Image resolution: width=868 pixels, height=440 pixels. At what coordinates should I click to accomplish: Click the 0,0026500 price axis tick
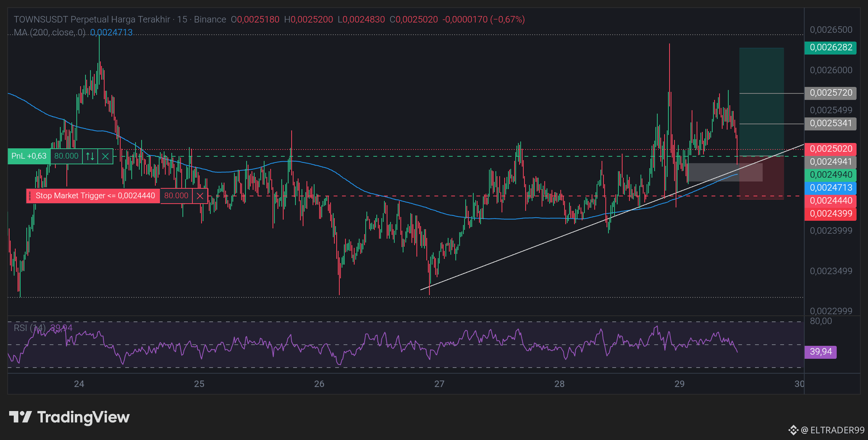pyautogui.click(x=831, y=30)
